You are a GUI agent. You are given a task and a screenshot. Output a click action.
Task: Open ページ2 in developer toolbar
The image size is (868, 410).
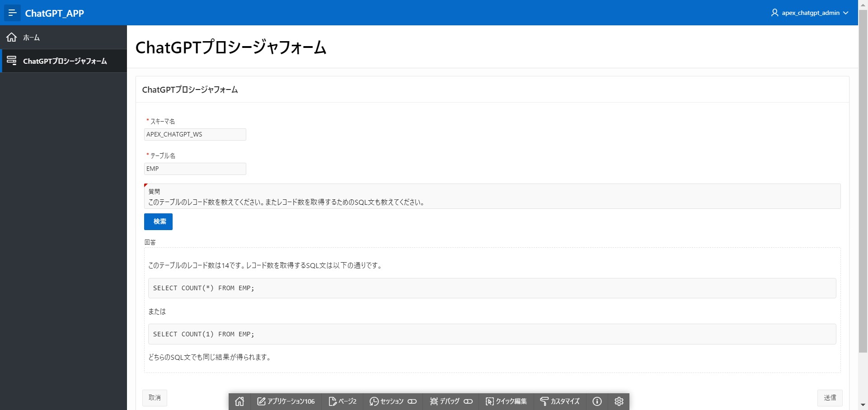pyautogui.click(x=343, y=401)
